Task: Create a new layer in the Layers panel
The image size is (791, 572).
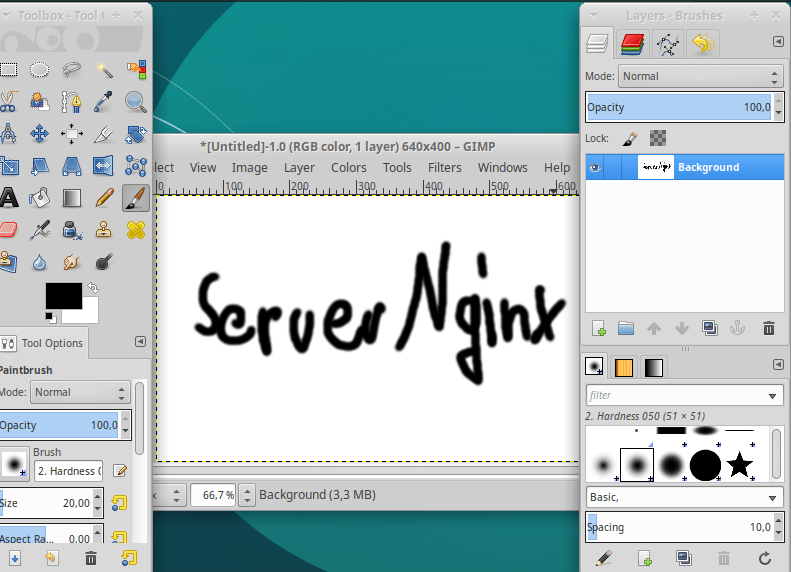Action: coord(600,328)
